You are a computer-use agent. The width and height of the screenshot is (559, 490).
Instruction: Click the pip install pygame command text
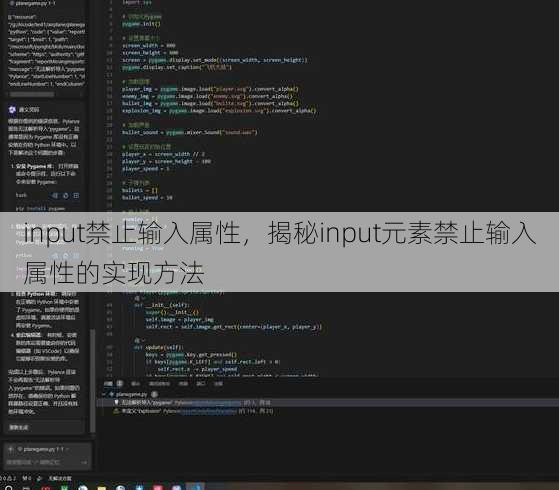point(40,209)
